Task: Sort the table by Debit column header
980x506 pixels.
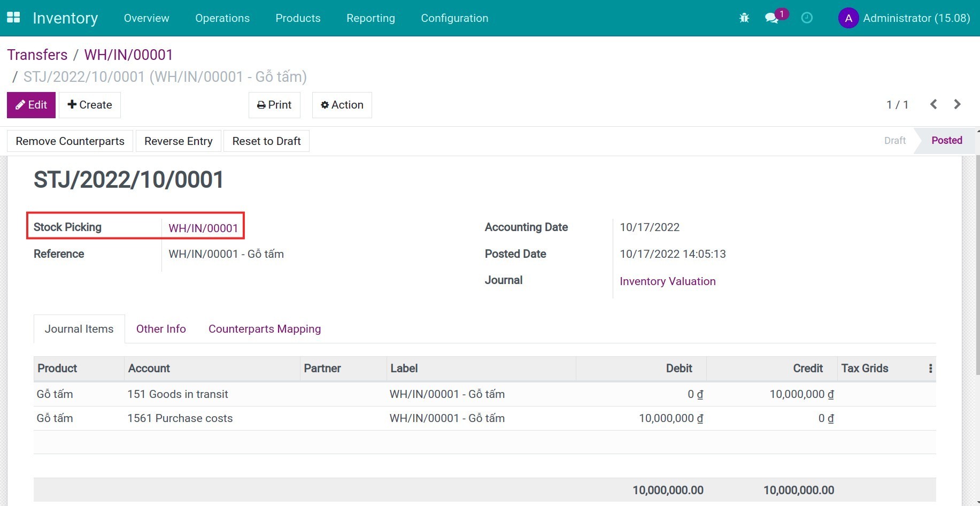Action: [x=678, y=369]
